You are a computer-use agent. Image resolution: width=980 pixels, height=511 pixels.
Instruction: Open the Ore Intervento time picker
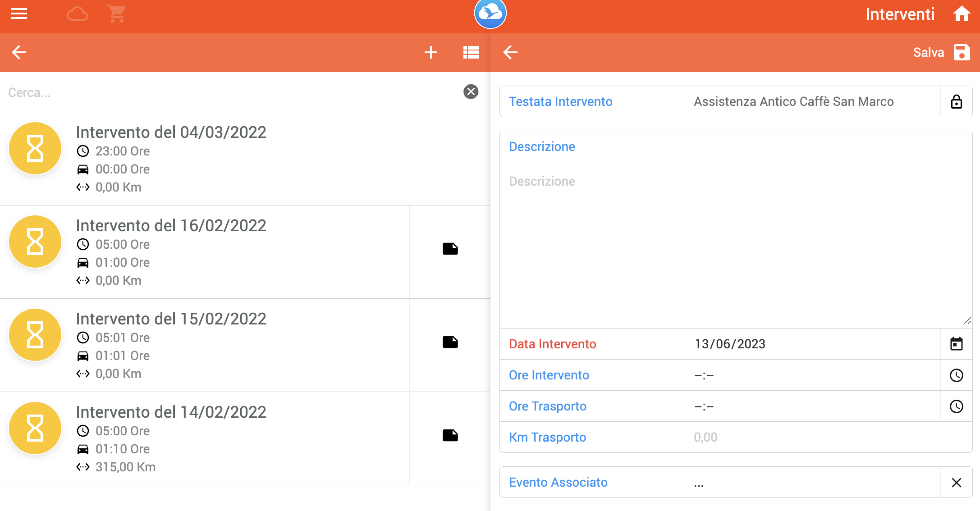pyautogui.click(x=956, y=375)
